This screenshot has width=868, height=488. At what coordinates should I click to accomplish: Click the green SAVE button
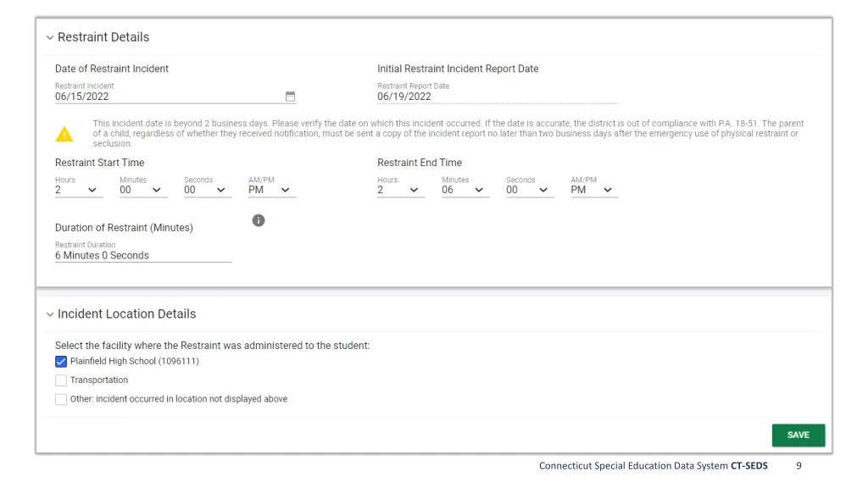click(x=798, y=435)
